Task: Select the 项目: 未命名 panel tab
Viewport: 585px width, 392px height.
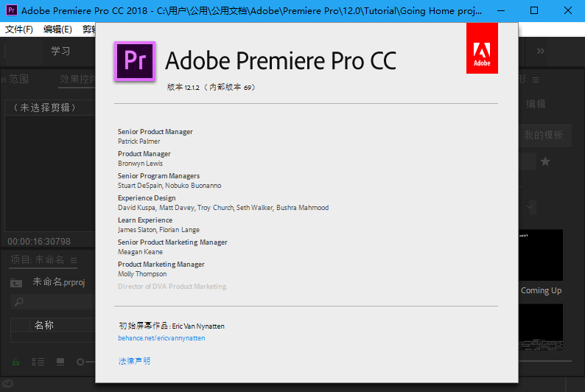Action: point(38,259)
